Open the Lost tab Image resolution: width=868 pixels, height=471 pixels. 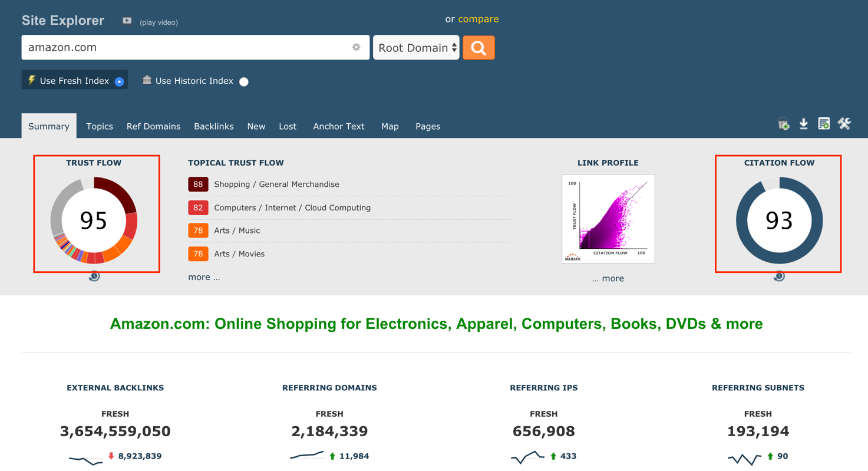coord(288,126)
